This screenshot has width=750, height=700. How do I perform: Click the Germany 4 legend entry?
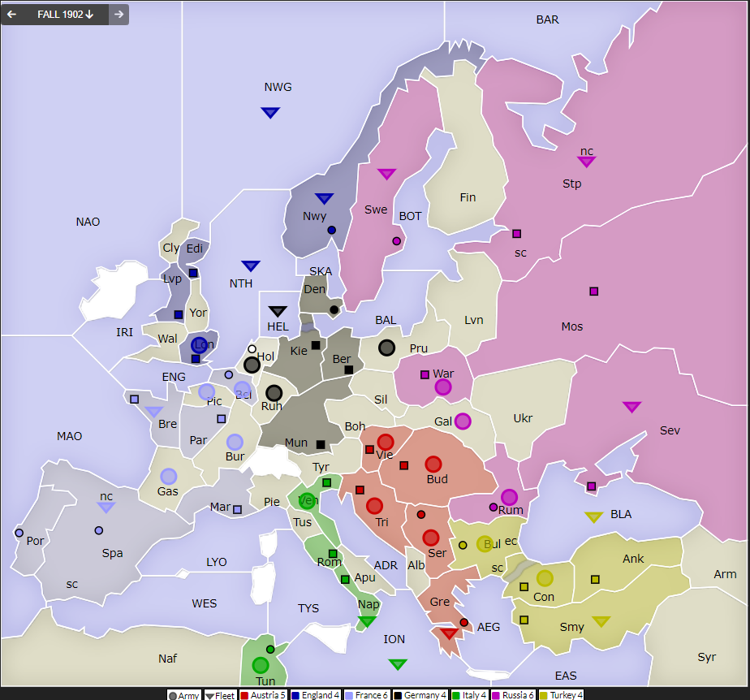[420, 695]
